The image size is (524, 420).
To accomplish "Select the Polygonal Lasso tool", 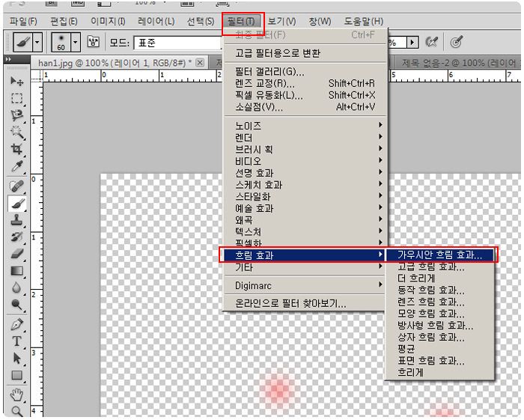I will (16, 115).
